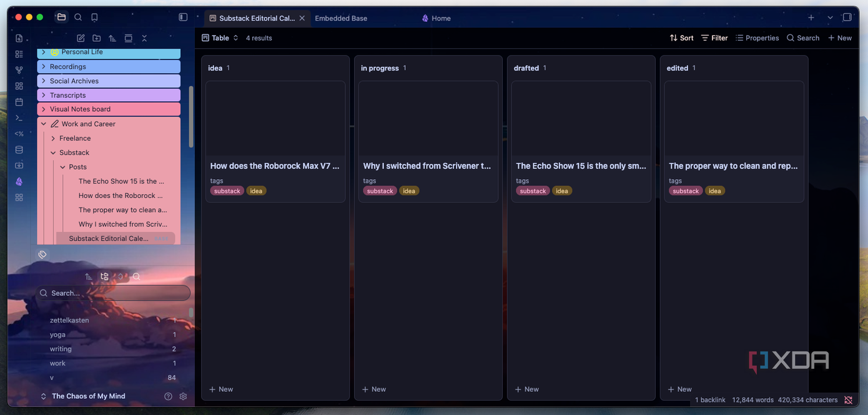Create a new folder in file explorer
The height and width of the screenshot is (415, 868).
[96, 38]
